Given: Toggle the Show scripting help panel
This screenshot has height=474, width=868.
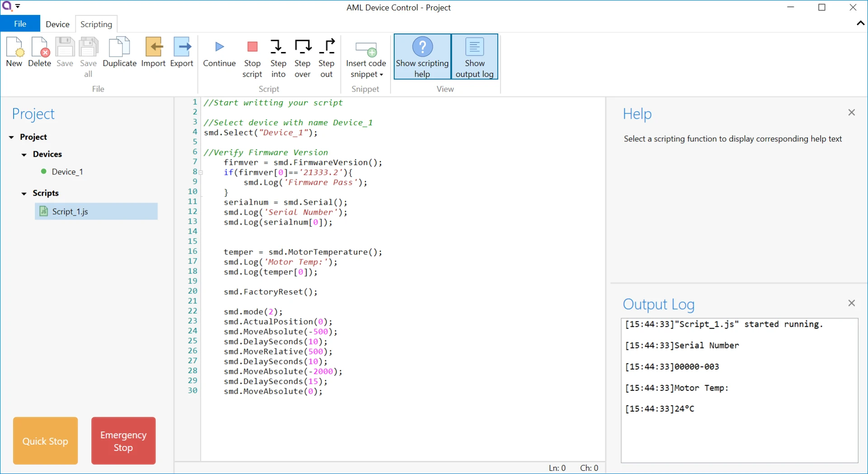Looking at the screenshot, I should click(422, 57).
